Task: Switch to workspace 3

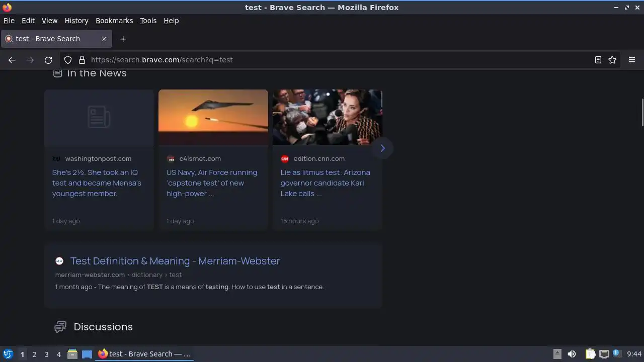Action: tap(46, 354)
